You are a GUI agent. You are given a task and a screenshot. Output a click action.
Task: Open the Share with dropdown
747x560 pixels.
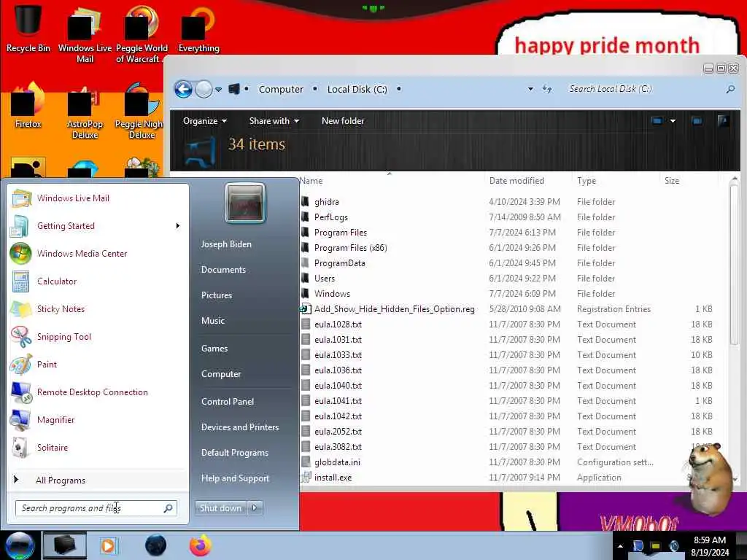[x=274, y=121]
